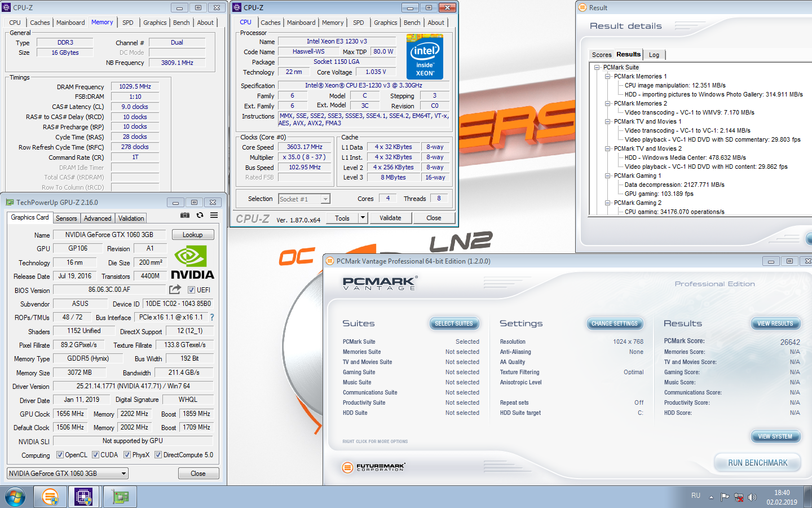Open the Advanced tab in GPU-Z
Screen dimensions: 812x508
[98, 218]
